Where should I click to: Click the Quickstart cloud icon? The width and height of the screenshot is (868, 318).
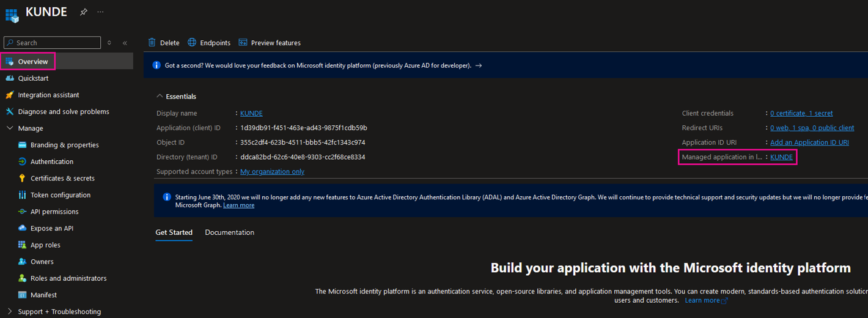10,78
